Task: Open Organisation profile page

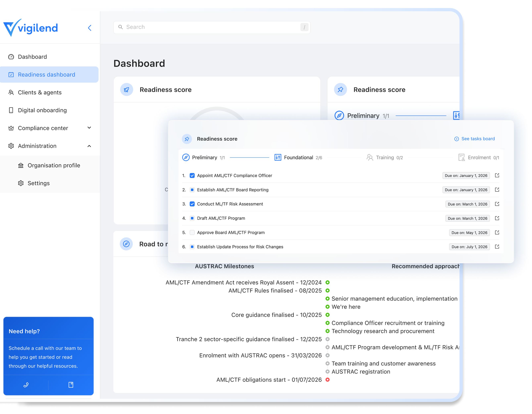Action: coord(54,165)
